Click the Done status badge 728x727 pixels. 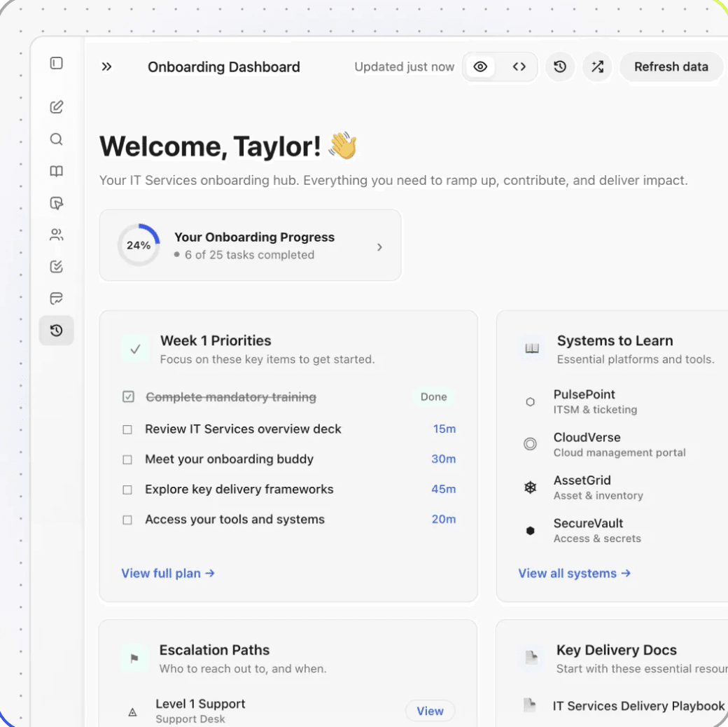433,396
